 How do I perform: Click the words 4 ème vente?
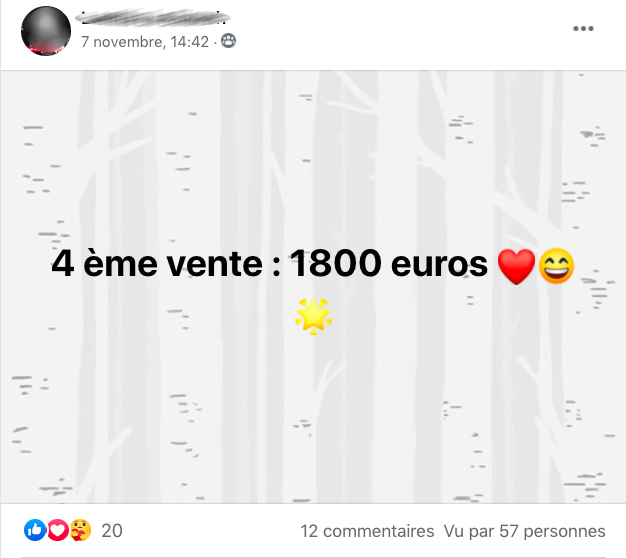click(157, 263)
